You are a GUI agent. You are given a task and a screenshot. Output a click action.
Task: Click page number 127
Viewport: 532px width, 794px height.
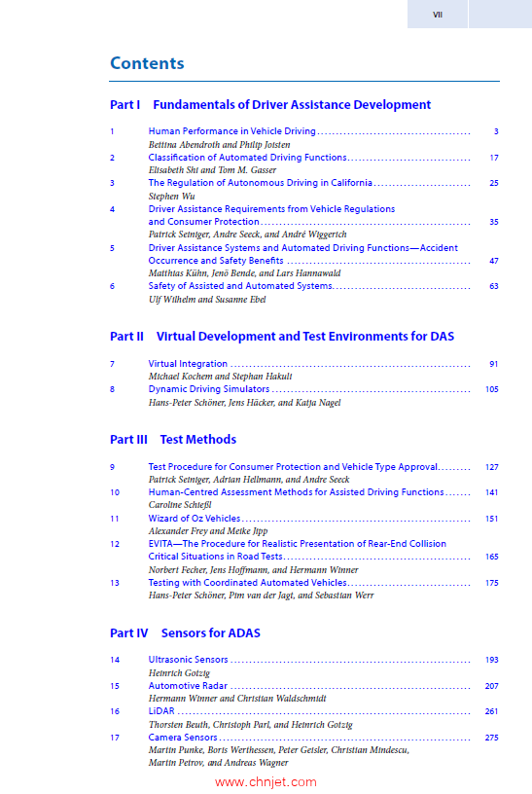pos(492,467)
